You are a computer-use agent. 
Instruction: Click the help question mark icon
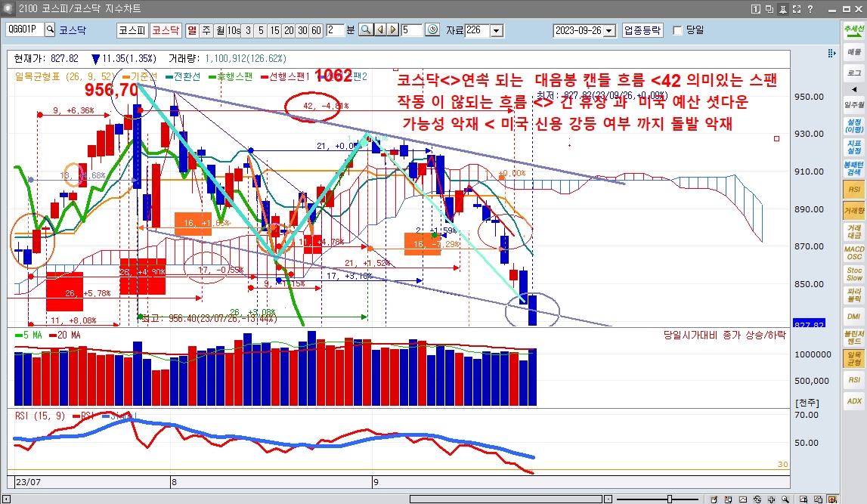810,9
